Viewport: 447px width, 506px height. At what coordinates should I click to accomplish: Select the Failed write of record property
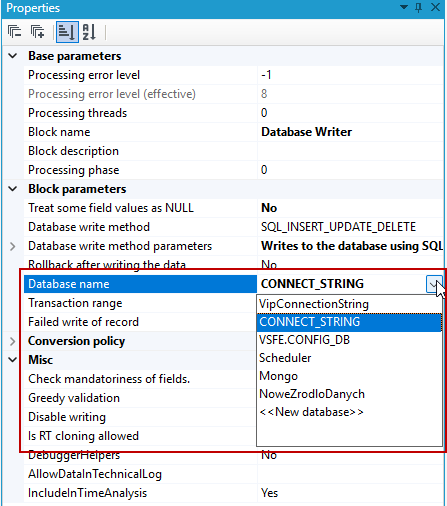140,322
